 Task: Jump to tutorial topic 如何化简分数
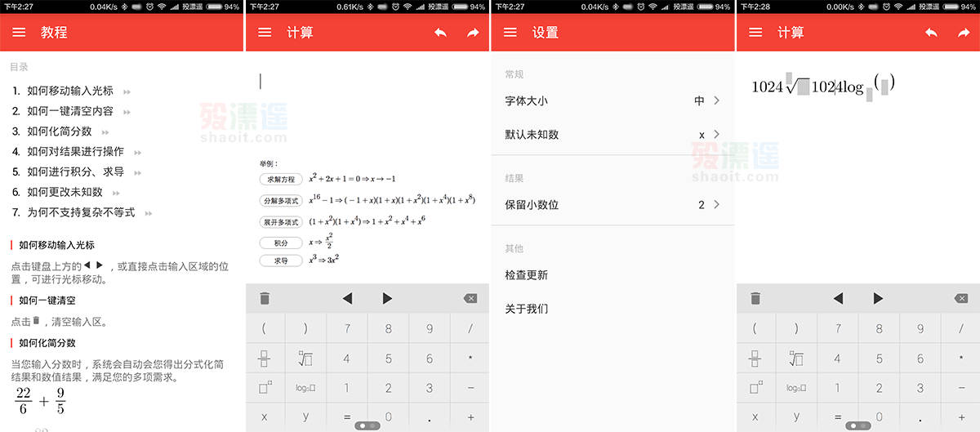pyautogui.click(x=61, y=131)
